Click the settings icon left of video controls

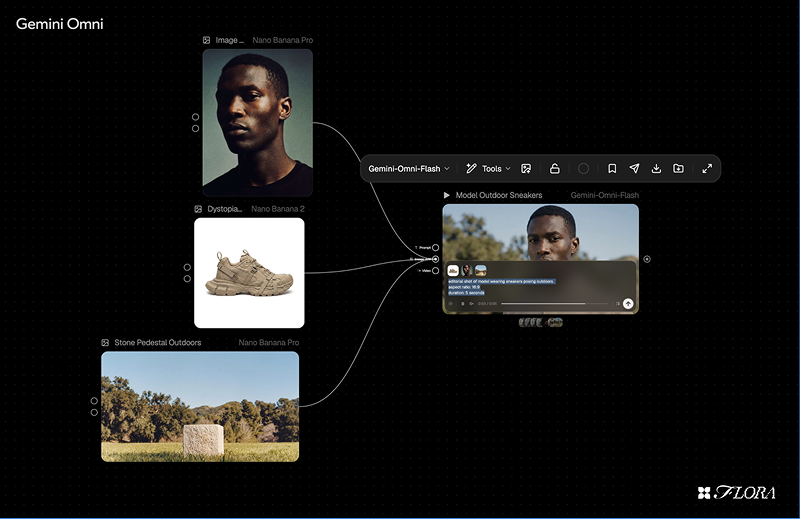[x=451, y=304]
